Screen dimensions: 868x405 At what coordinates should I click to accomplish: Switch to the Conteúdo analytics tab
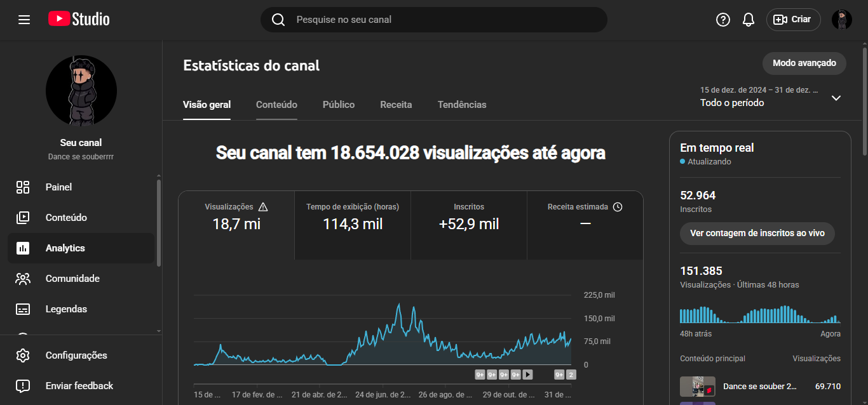tap(276, 105)
